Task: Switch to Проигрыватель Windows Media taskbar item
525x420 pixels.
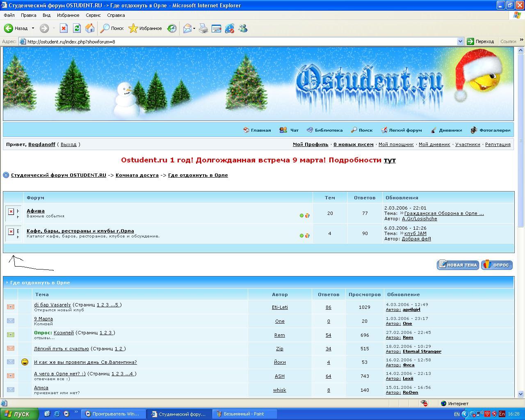Action: pos(114,414)
